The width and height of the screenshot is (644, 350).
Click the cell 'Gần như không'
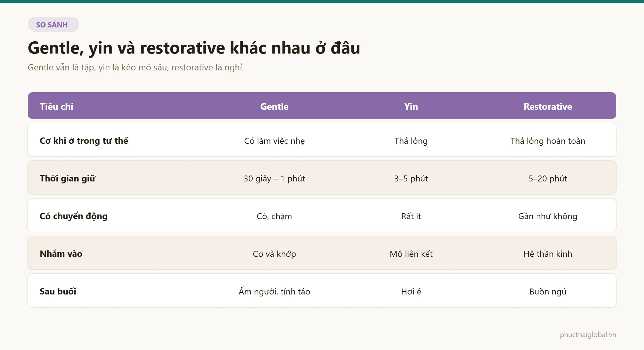[548, 216]
